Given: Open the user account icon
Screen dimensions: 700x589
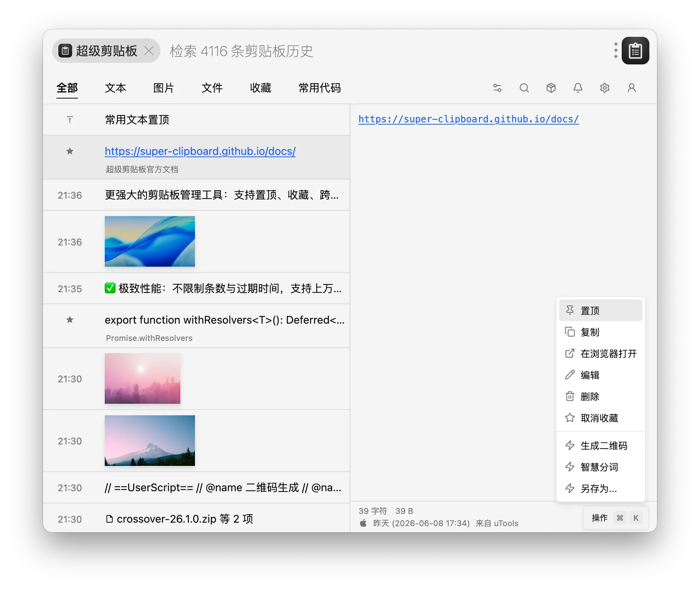Looking at the screenshot, I should [632, 88].
